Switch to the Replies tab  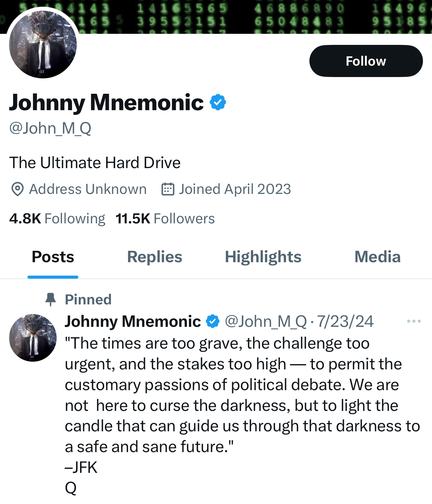click(154, 257)
